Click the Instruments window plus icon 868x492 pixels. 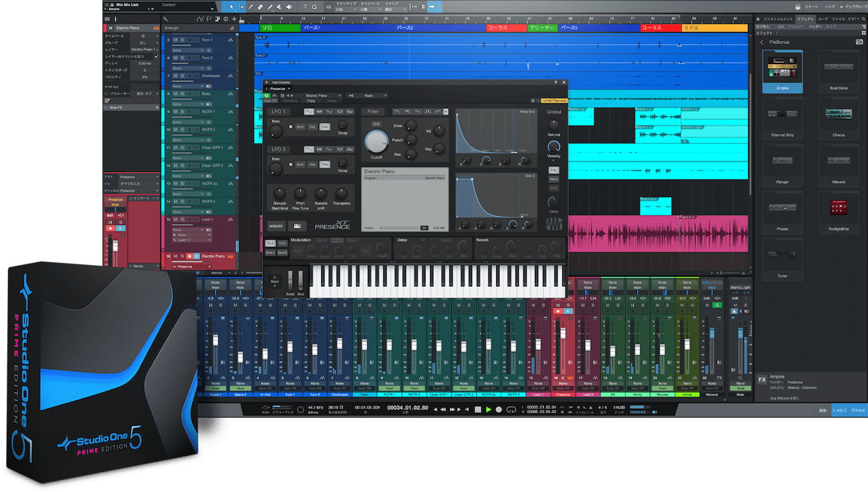tap(266, 82)
